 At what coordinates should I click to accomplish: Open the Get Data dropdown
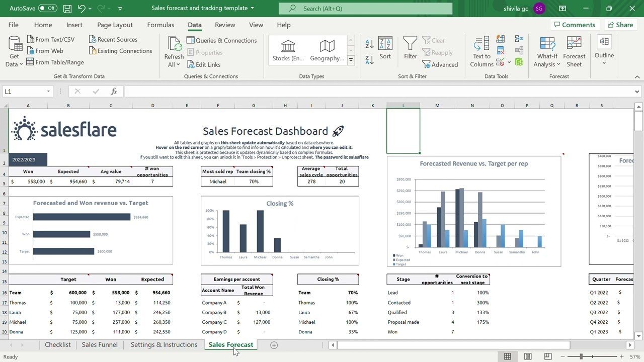tap(14, 51)
